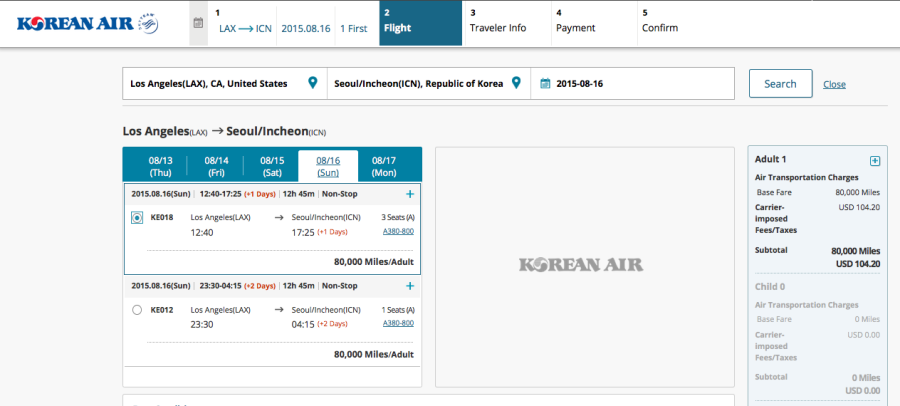This screenshot has width=900, height=406.
Task: Click the Close link
Action: tap(834, 84)
